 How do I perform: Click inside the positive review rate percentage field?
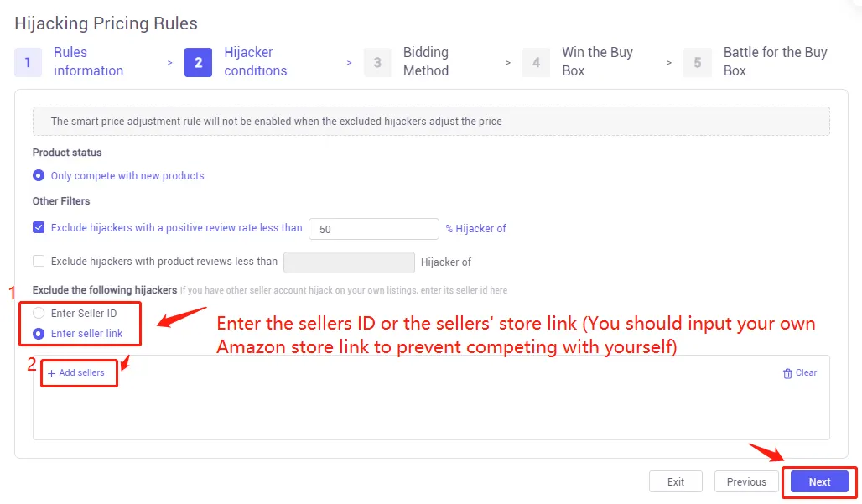tap(373, 228)
